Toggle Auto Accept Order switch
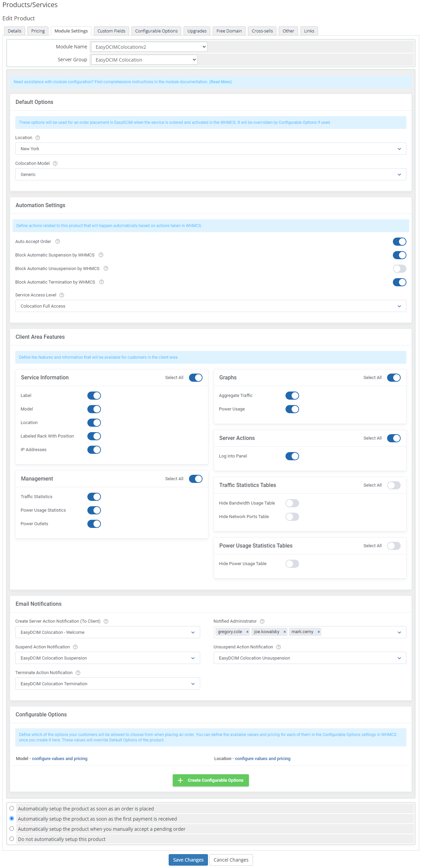Viewport: 422px width, 868px height. coord(399,242)
